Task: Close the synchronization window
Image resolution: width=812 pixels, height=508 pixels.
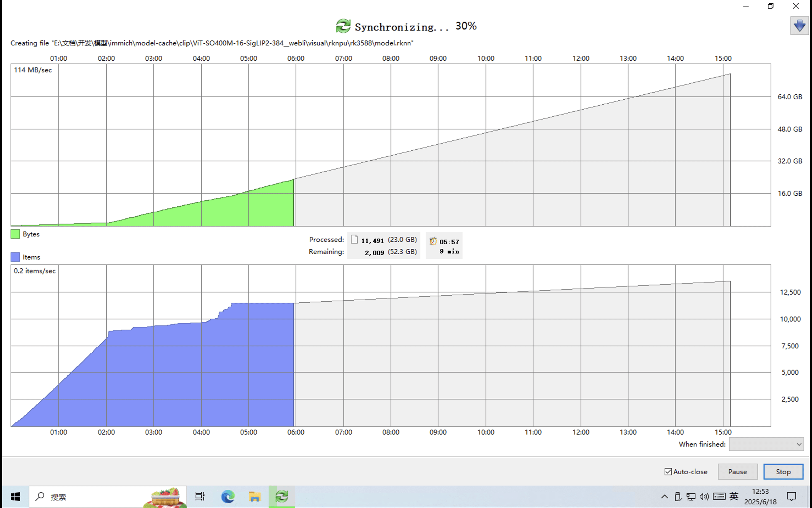Action: [796, 6]
